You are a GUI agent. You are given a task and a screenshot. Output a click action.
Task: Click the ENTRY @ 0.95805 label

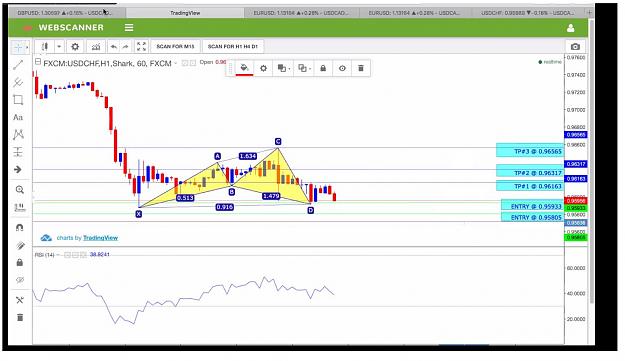(532, 217)
